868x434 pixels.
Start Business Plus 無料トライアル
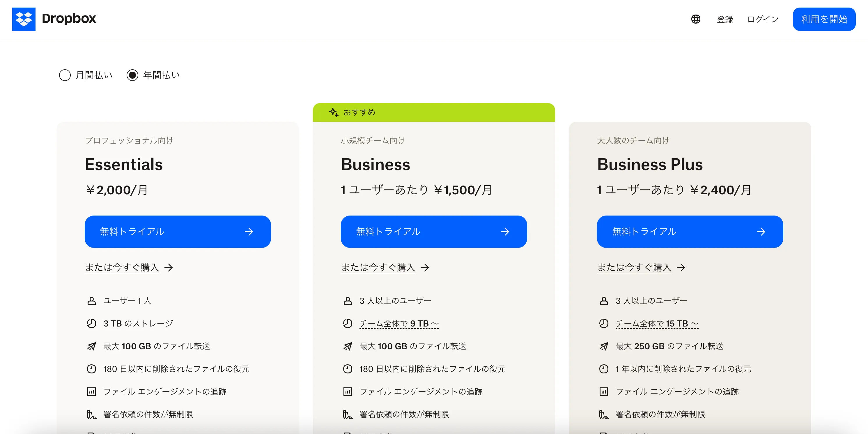(690, 232)
